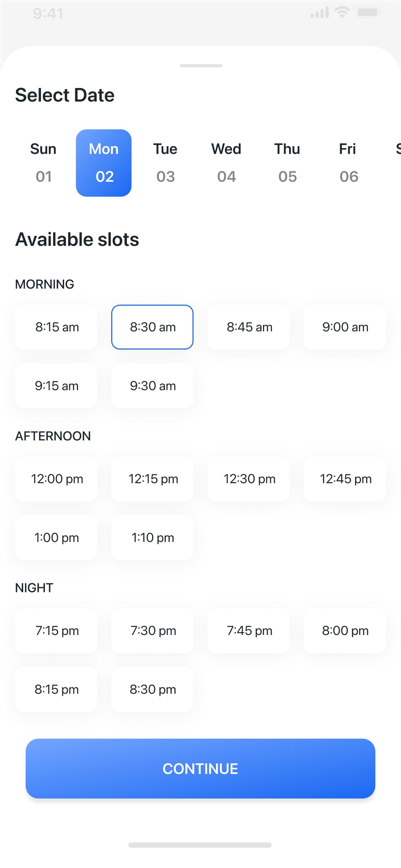The image size is (401, 868).
Task: Select the 12:15 pm afternoon slot
Action: (153, 479)
